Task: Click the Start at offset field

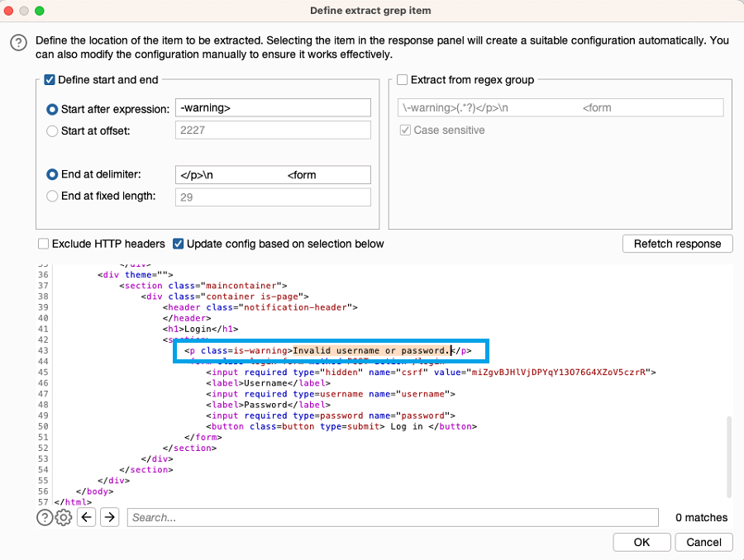Action: pyautogui.click(x=273, y=130)
